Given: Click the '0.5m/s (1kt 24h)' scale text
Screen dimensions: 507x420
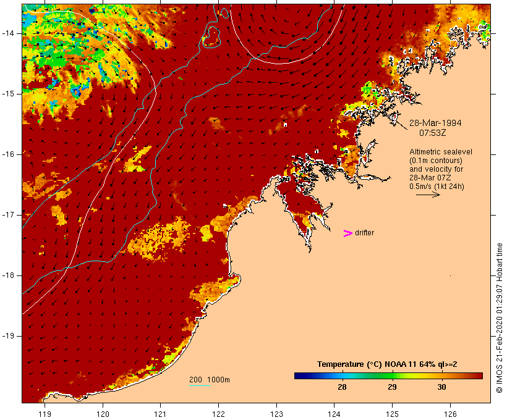Looking at the screenshot, I should click(x=437, y=187).
